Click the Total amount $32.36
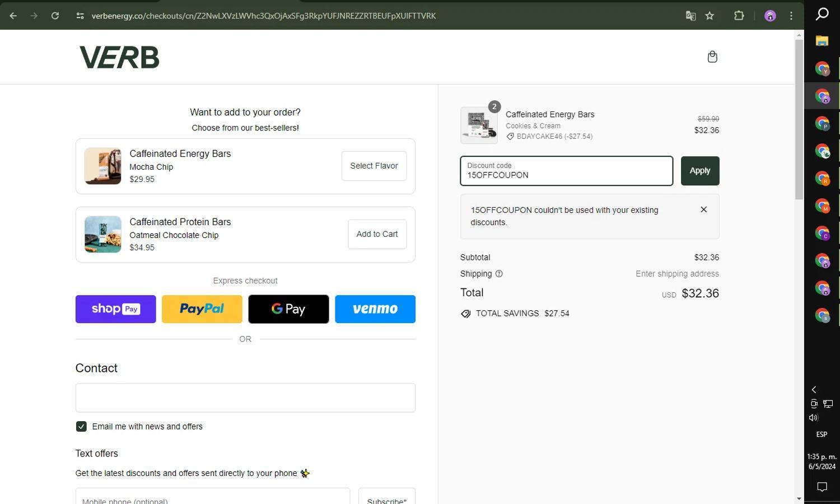 click(700, 293)
